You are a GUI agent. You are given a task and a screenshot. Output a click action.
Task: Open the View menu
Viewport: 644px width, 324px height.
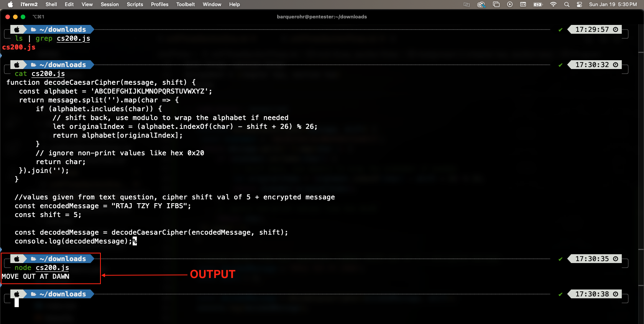[87, 4]
